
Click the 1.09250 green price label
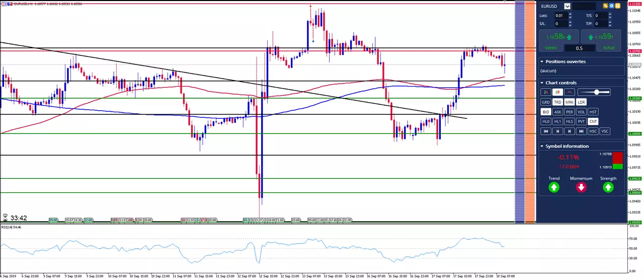pyautogui.click(x=634, y=222)
